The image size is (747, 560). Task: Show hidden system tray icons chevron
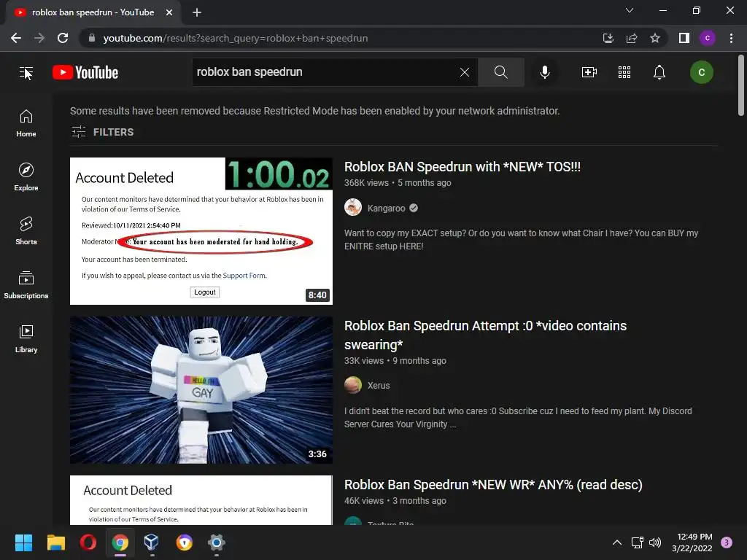[x=617, y=542]
